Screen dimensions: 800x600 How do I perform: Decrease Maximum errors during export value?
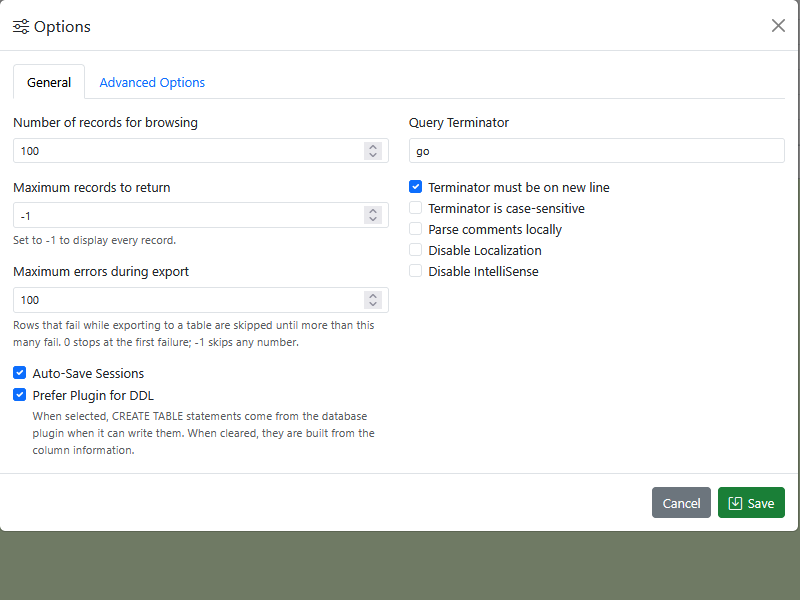tap(373, 304)
